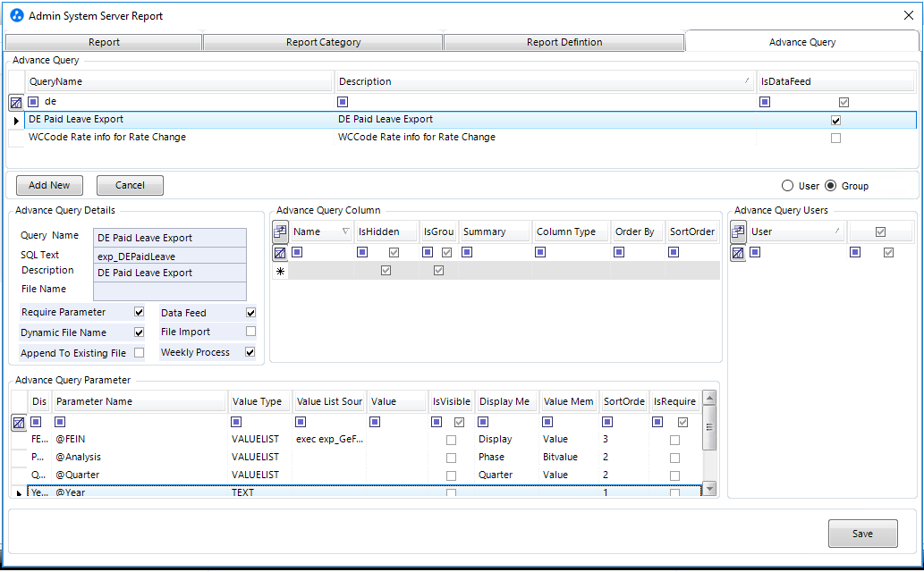924x572 pixels.
Task: Open the Report Defintion tab
Action: pos(564,42)
